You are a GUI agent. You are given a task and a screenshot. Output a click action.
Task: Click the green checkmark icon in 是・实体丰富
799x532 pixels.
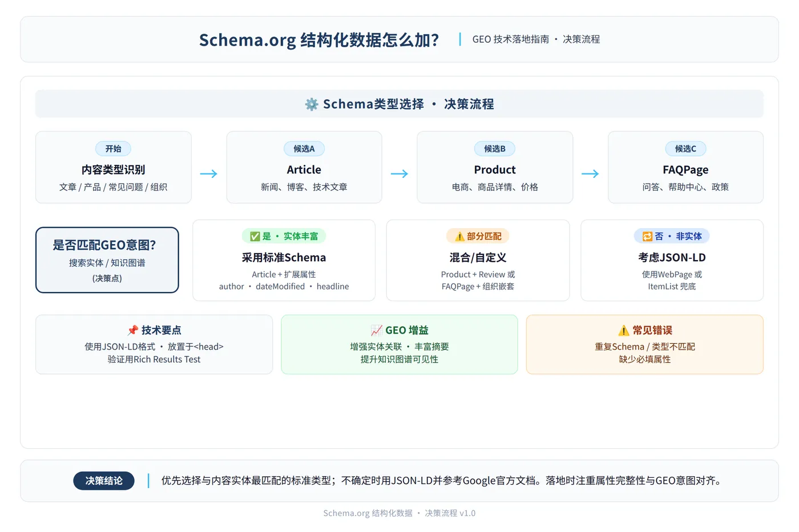pos(255,236)
